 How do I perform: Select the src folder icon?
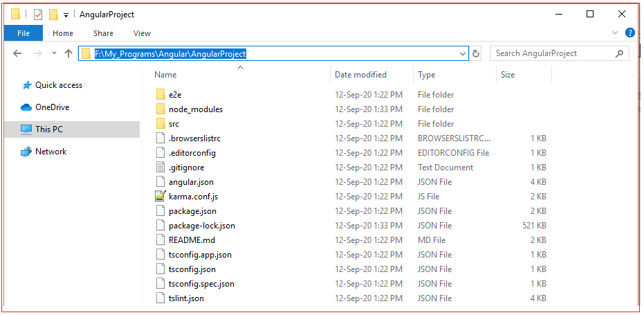(160, 124)
